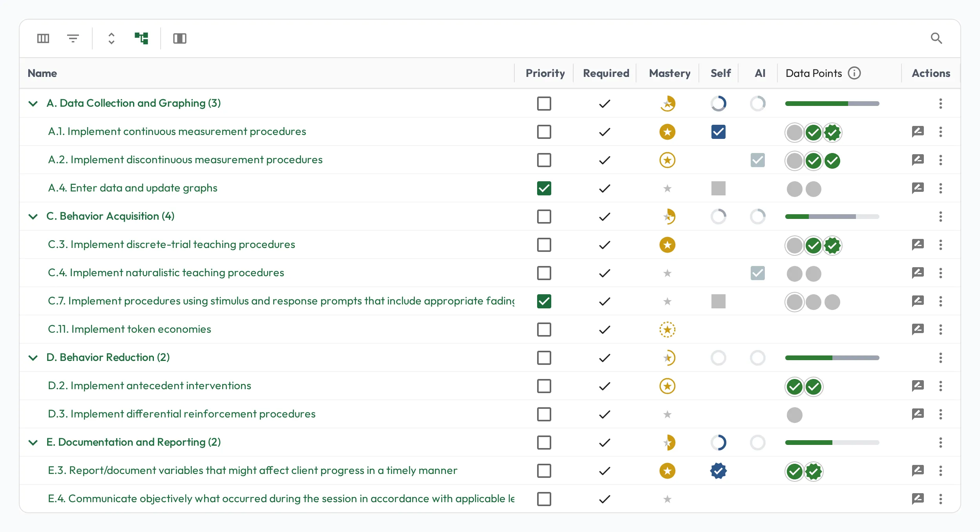The image size is (980, 532).
Task: Click first gray data point for D.3
Action: point(795,415)
